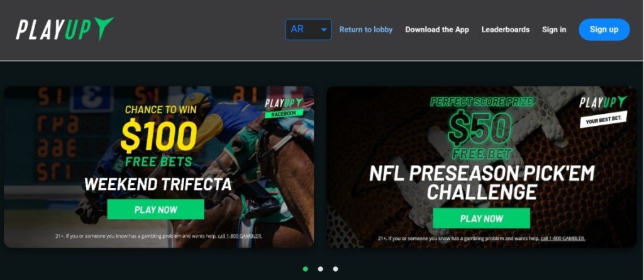
Task: Play Now on NFL Preseason Pick'em
Action: [x=481, y=218]
